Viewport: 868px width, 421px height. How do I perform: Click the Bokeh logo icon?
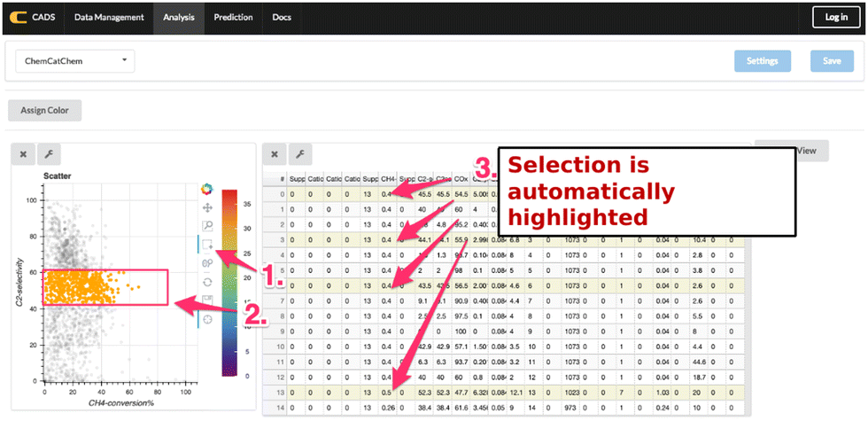207,188
